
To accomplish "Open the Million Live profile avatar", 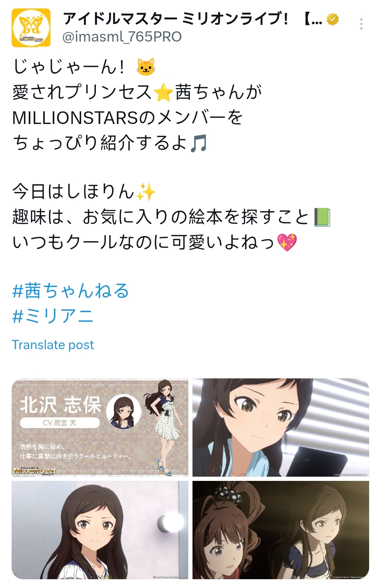I will (x=31, y=28).
